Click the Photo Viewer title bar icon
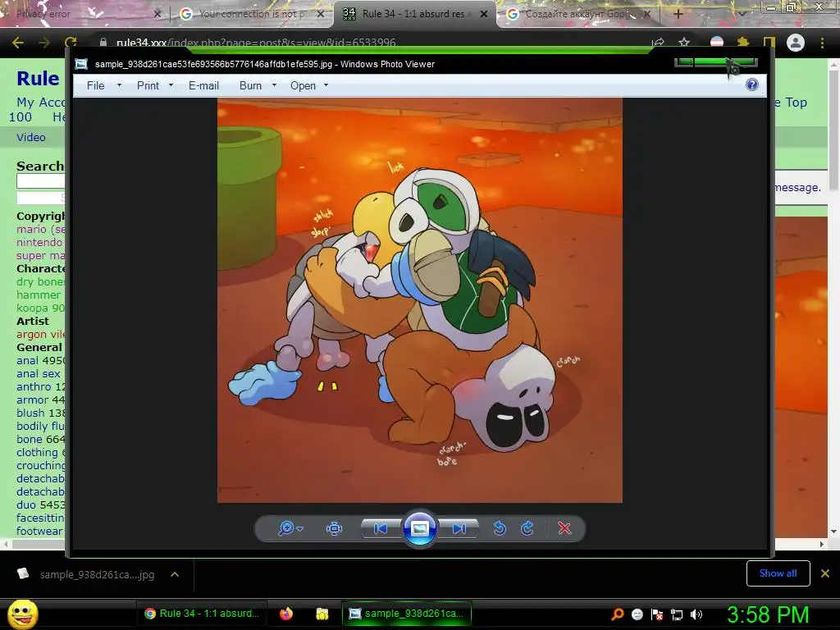840x630 pixels. pos(81,64)
